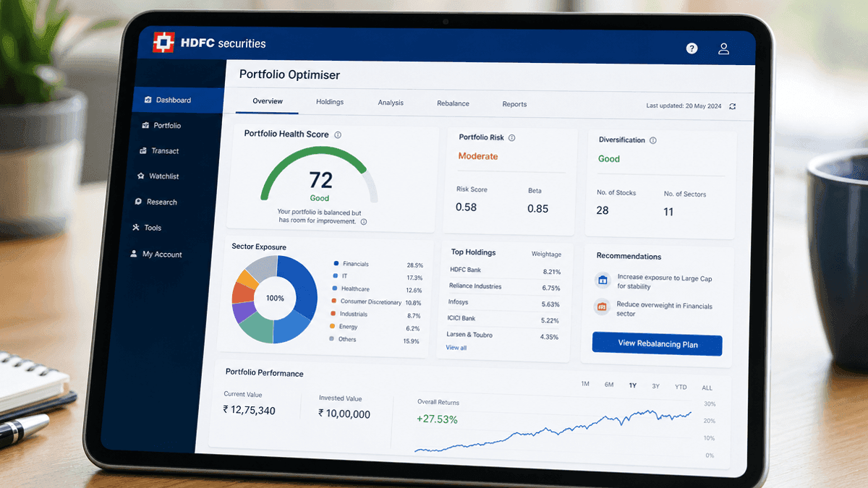868x488 pixels.
Task: Click the Financials blue legend dot
Action: click(x=336, y=263)
